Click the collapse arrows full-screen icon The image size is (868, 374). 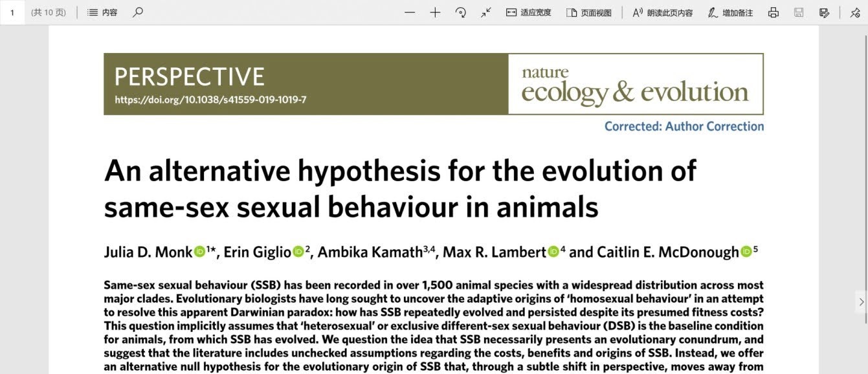tap(486, 12)
